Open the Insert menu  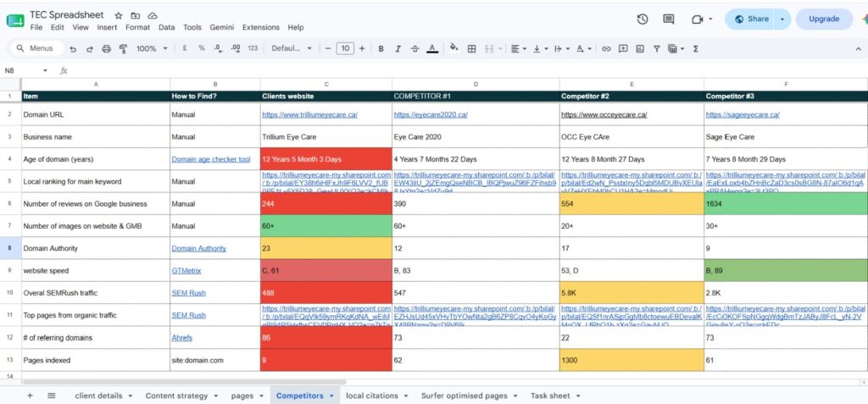[107, 27]
